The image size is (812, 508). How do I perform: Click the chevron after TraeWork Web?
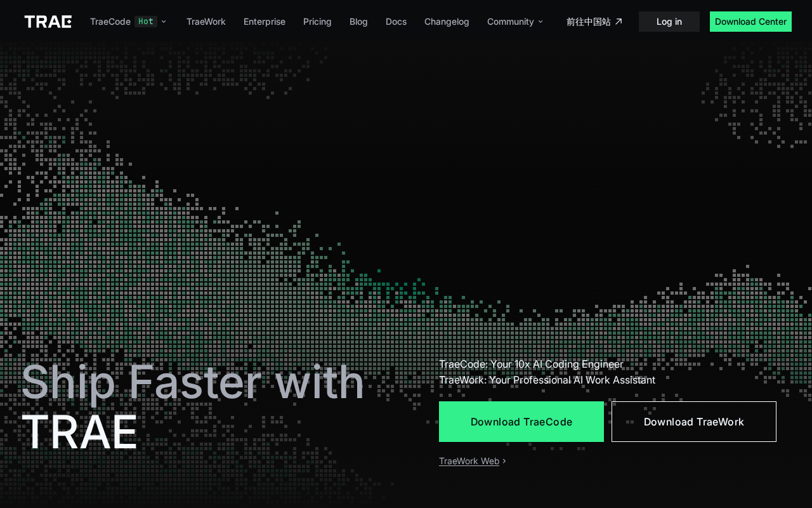click(x=504, y=461)
